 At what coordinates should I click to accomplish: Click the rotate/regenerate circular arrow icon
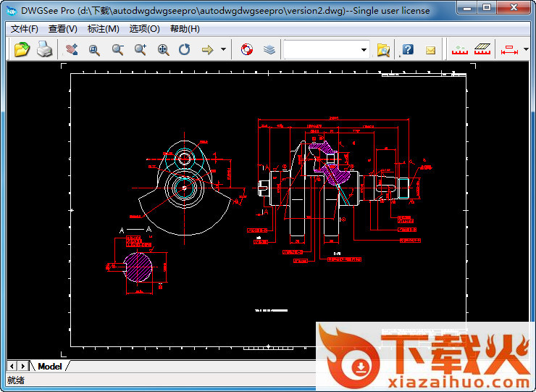[185, 49]
